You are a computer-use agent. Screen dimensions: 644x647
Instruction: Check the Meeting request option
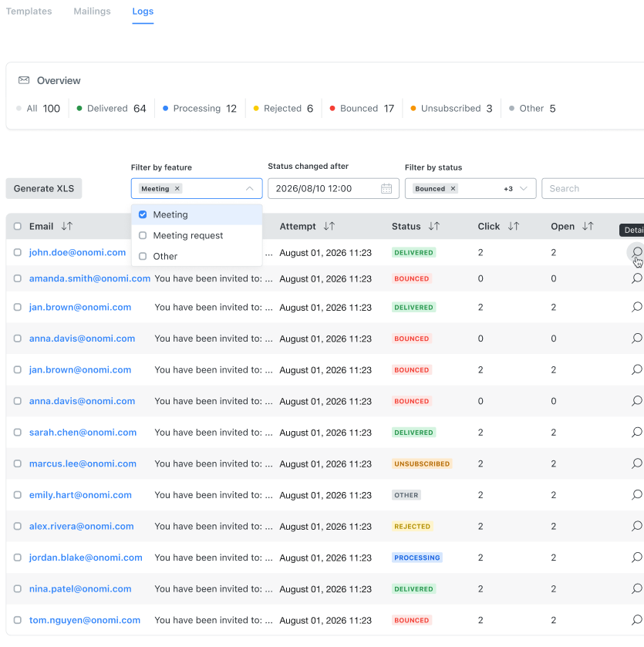pos(143,235)
